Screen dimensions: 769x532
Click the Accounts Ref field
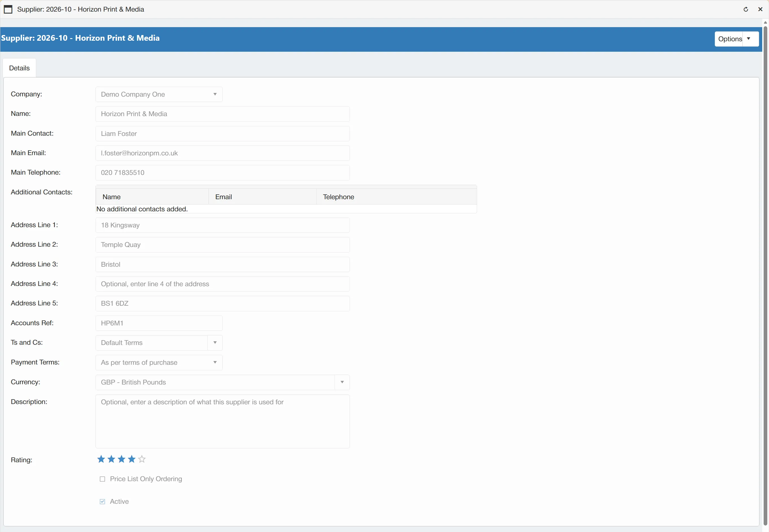click(x=159, y=323)
